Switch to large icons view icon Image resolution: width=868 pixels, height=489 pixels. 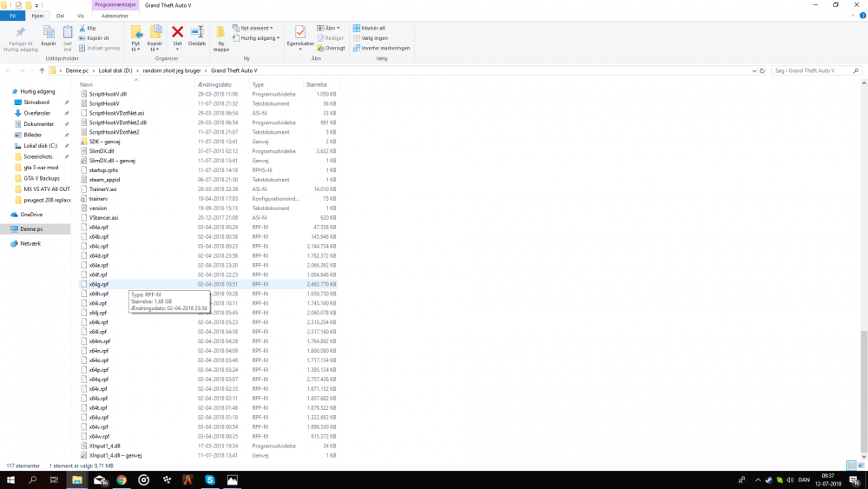tap(861, 466)
